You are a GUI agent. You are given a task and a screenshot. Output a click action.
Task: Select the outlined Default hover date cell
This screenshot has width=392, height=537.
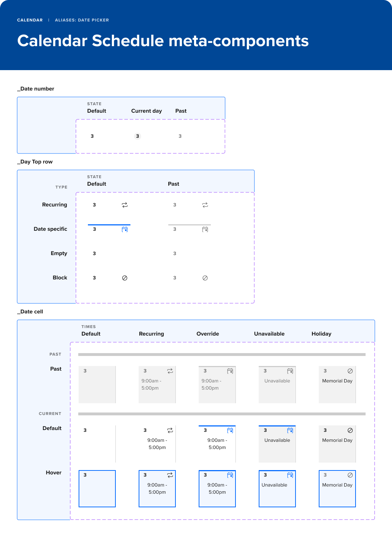click(x=97, y=488)
